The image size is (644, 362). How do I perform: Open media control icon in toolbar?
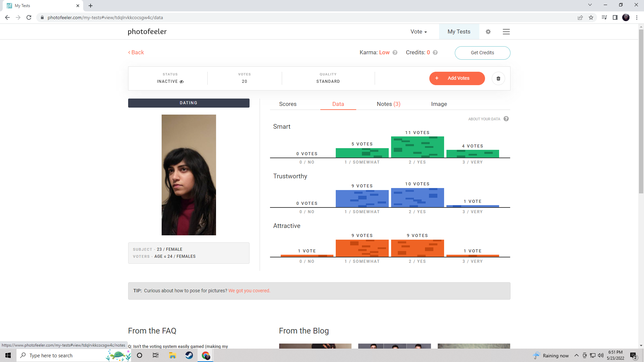click(604, 17)
